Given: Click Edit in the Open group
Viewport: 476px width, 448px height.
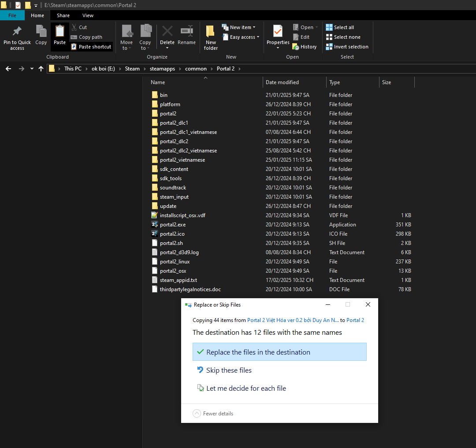Looking at the screenshot, I should (x=301, y=37).
